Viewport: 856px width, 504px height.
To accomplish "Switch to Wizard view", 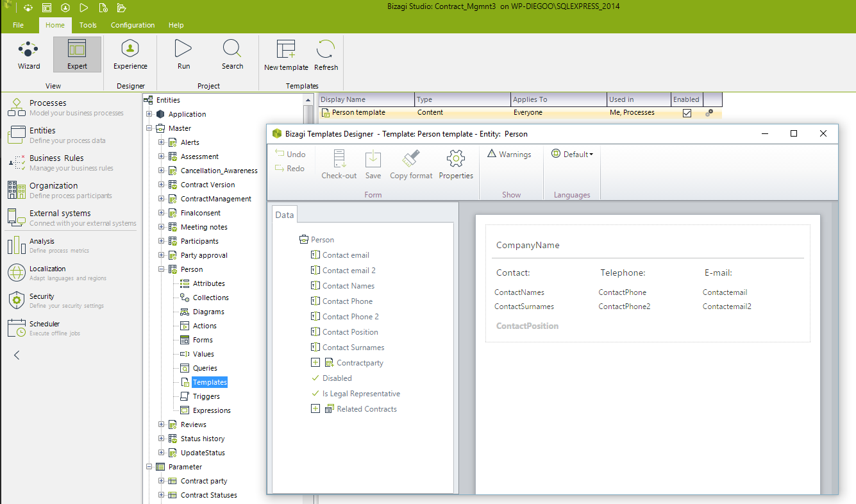I will 28,55.
